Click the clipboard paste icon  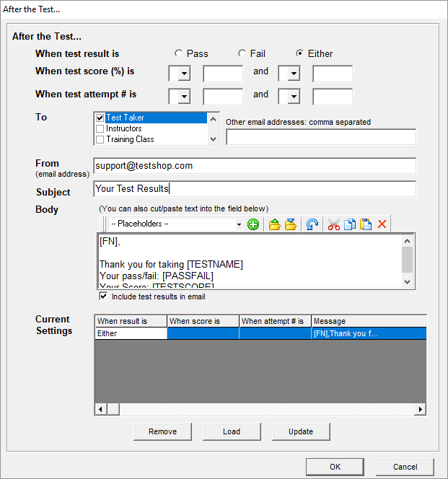click(366, 224)
